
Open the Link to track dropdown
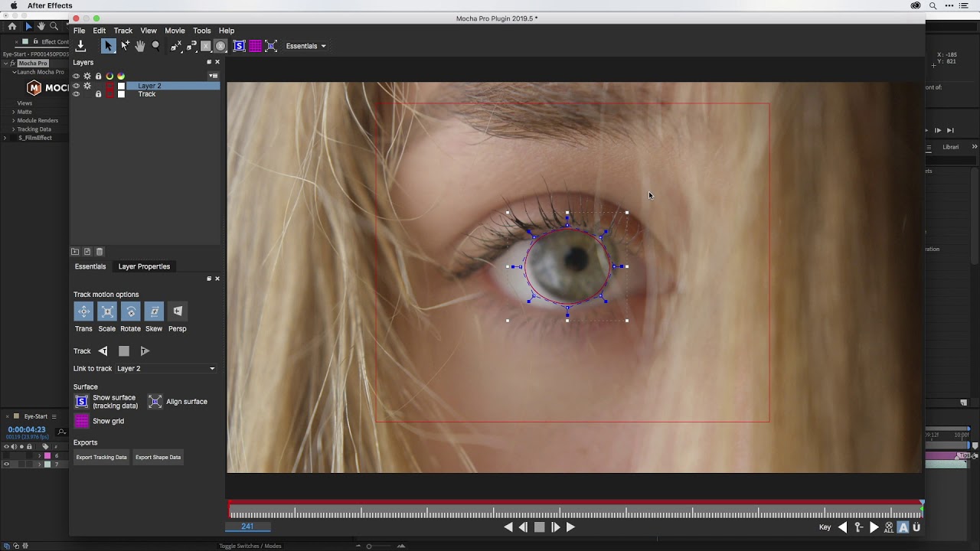coord(166,369)
